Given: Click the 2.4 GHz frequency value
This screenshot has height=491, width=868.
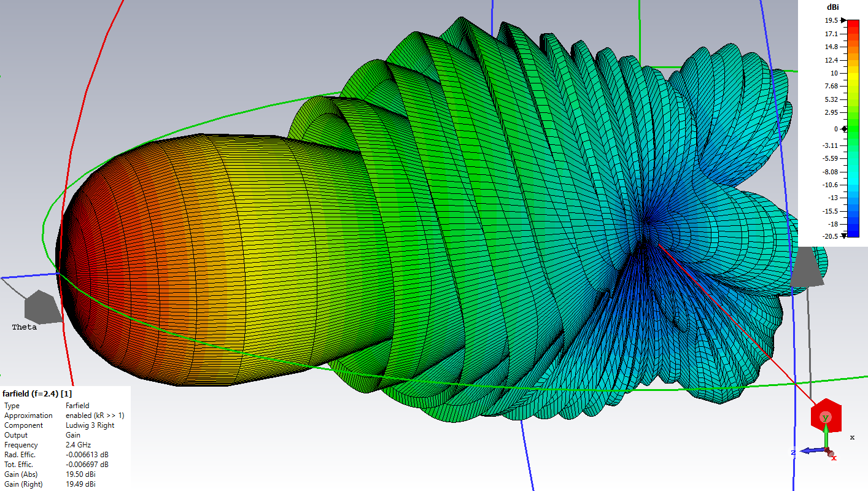Looking at the screenshot, I should [79, 445].
